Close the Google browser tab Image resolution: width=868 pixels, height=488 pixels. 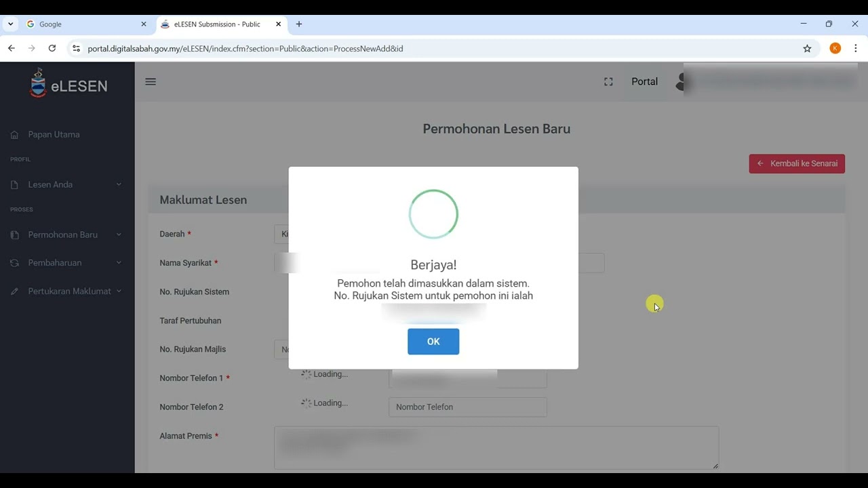click(144, 24)
